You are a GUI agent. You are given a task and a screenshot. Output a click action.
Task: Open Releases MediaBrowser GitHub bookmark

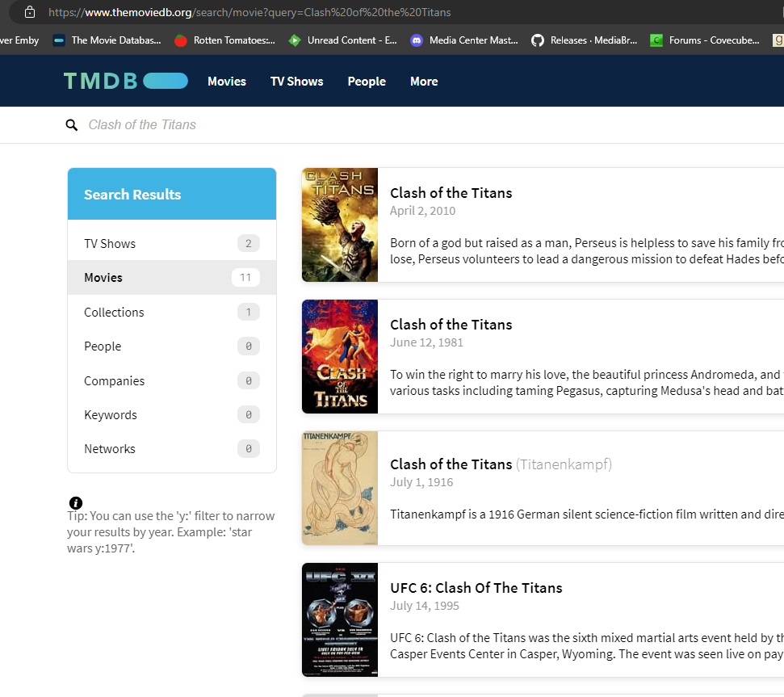click(x=585, y=40)
